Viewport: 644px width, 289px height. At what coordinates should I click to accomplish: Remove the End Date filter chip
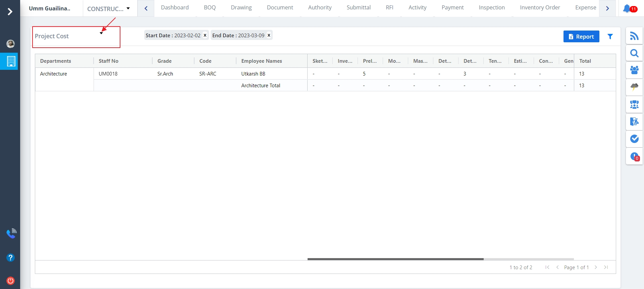tap(269, 35)
